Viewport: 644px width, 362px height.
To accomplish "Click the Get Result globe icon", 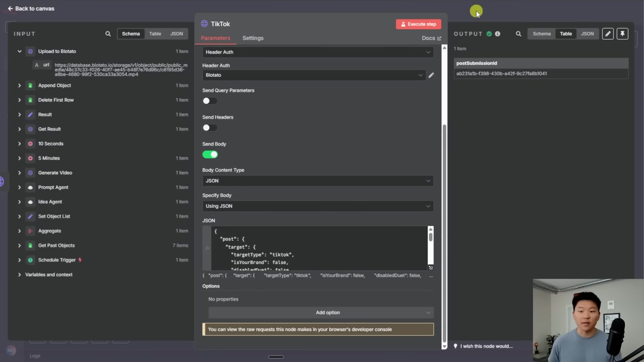I will (30, 129).
